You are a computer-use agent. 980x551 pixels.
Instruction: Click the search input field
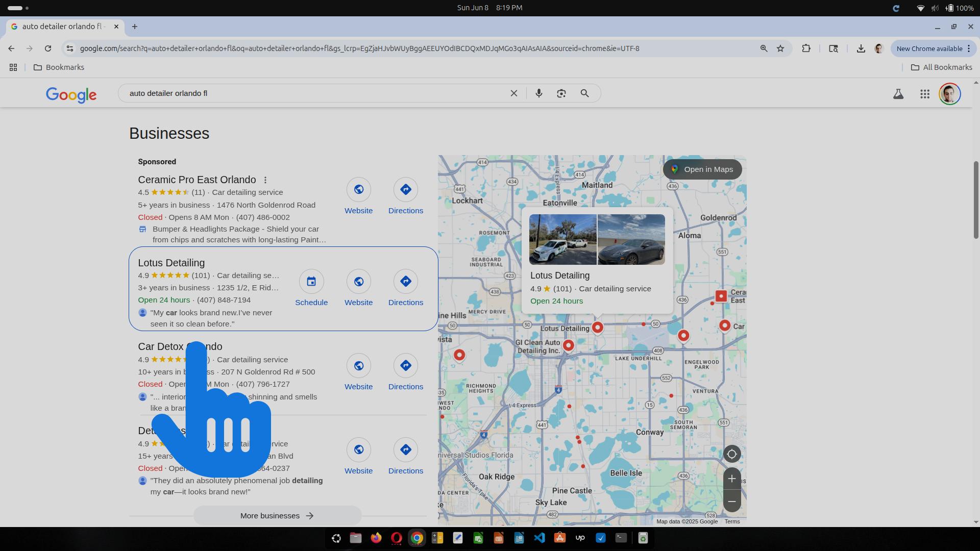[316, 93]
